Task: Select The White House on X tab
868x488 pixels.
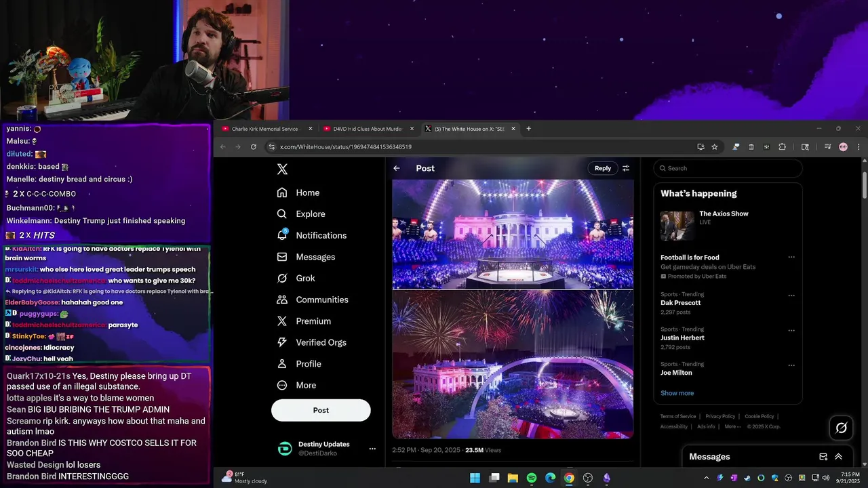Action: click(469, 129)
